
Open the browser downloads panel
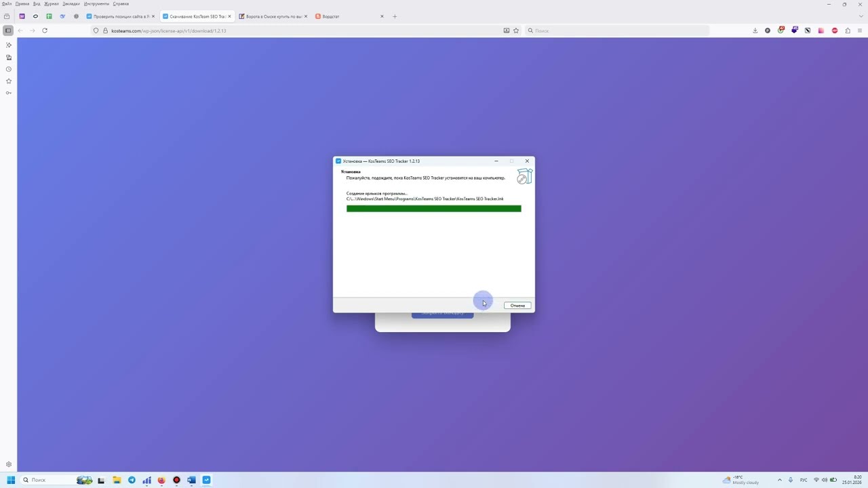click(x=755, y=30)
